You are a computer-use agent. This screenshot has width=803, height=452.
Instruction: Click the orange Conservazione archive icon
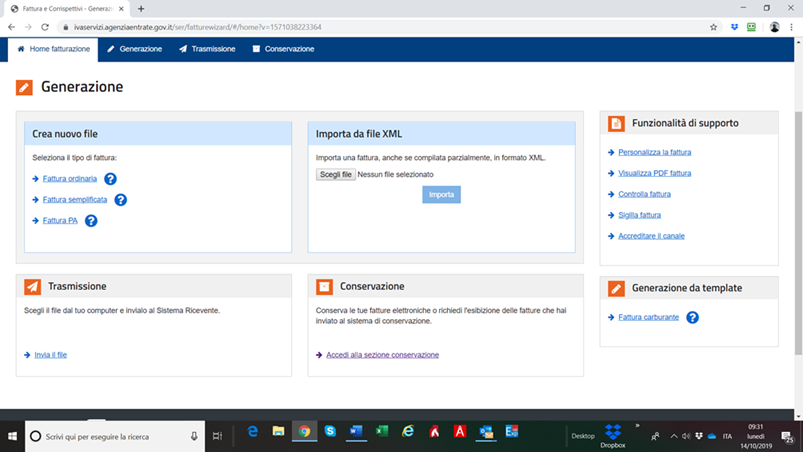[324, 287]
